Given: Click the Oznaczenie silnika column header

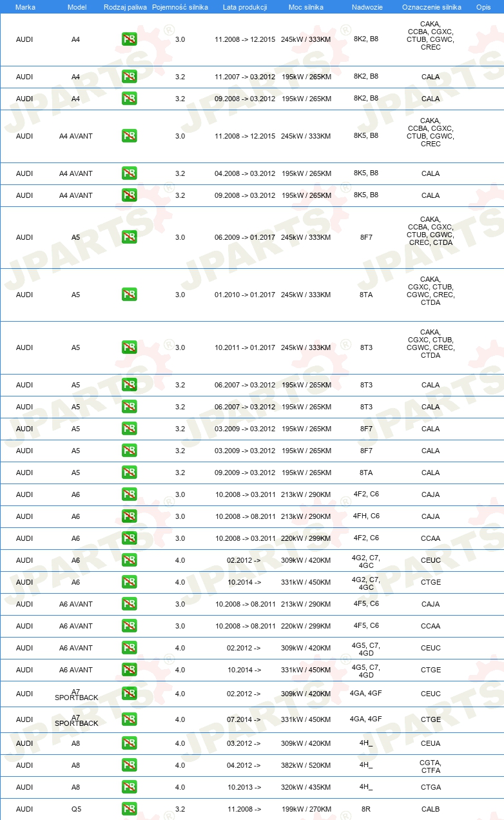Looking at the screenshot, I should [x=431, y=6].
